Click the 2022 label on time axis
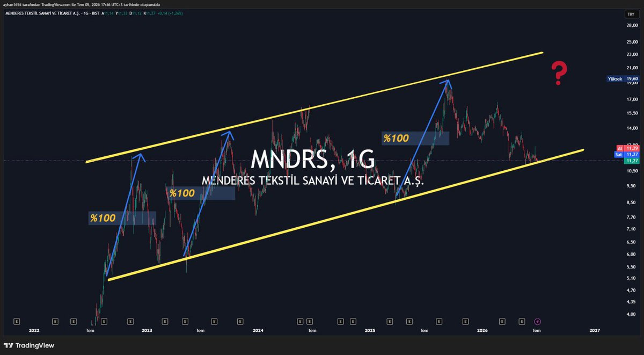This screenshot has width=644, height=355. 34,330
